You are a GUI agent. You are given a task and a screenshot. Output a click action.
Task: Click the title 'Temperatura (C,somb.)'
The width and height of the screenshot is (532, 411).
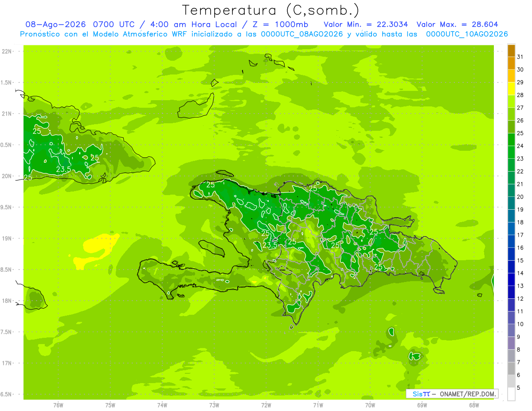click(271, 11)
